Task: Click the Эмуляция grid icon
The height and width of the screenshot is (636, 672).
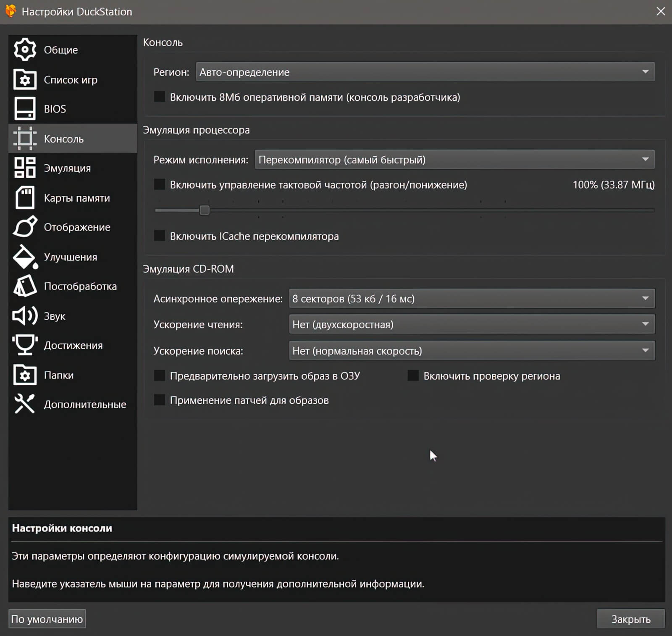Action: (25, 168)
